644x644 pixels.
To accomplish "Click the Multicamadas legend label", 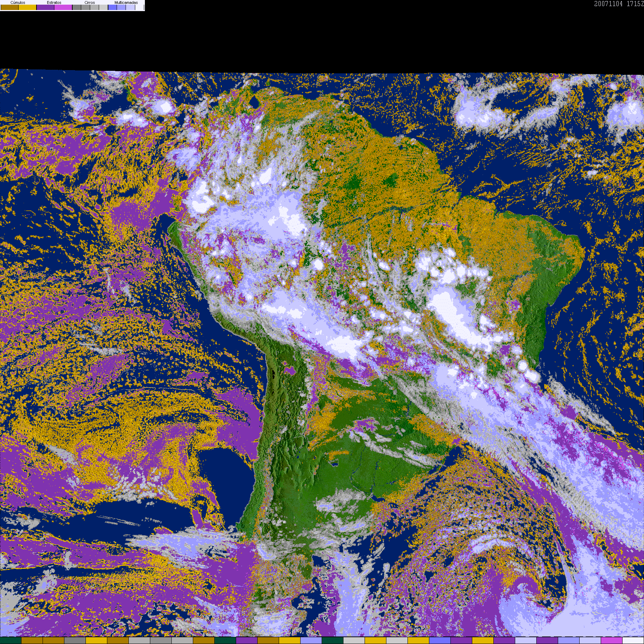I will pos(126,3).
